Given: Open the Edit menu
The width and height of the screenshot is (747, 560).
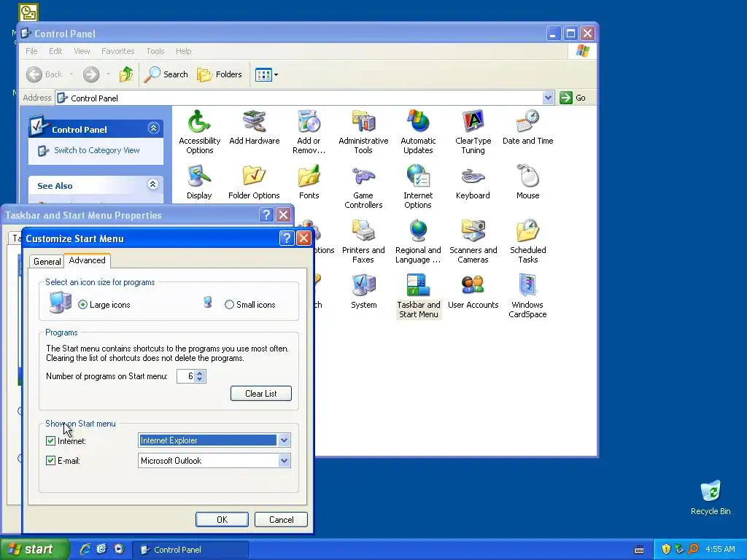Looking at the screenshot, I should tap(55, 51).
